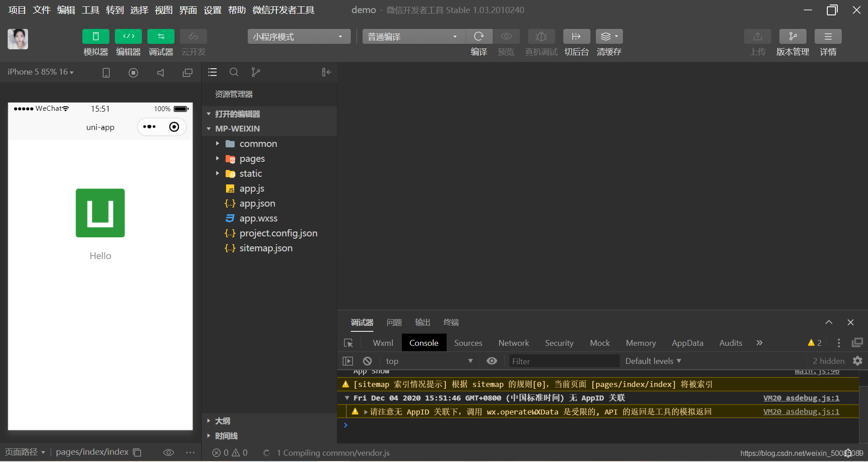Click the compile refresh icon
The height and width of the screenshot is (462, 868).
(x=479, y=37)
